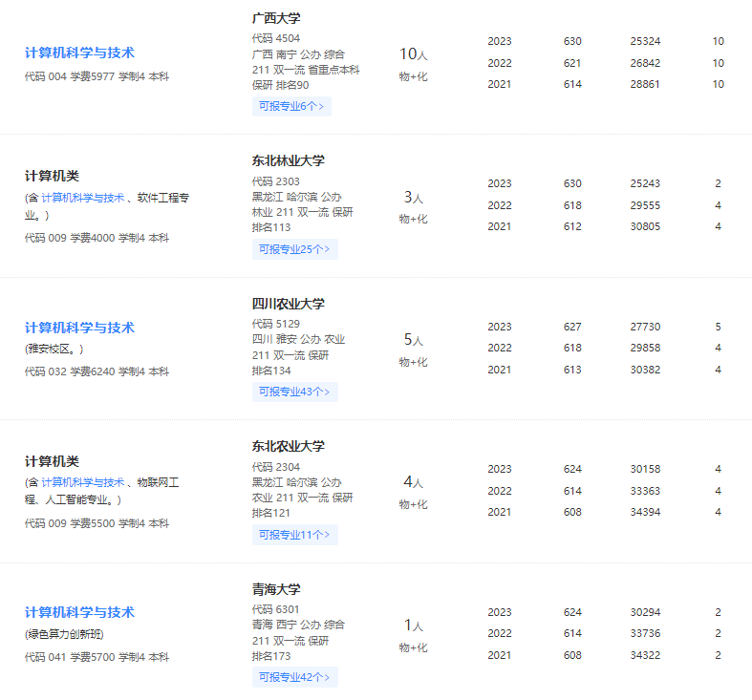Click score 627 for 四川农业大学 2023
Screen dimensions: 752x700
point(572,327)
